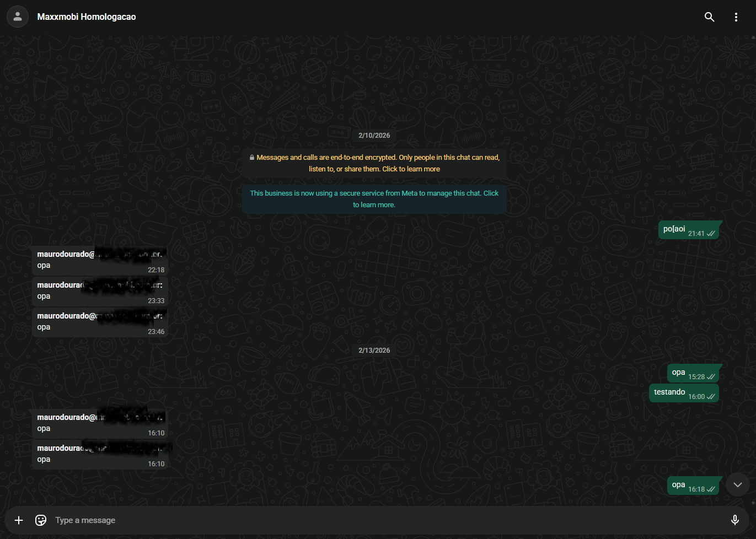Click the 2/13/2026 date separator
Viewport: 756px width, 539px height.
coord(374,351)
